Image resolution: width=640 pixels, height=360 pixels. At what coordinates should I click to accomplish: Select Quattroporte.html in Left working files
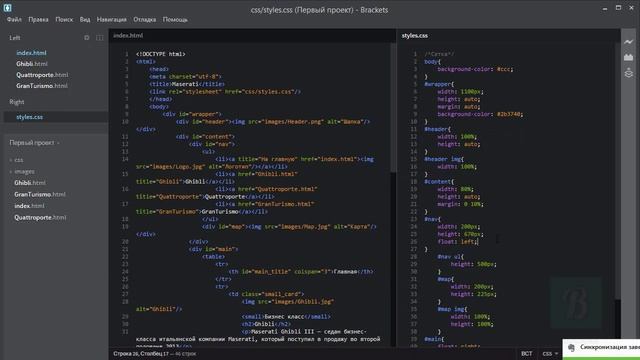click(x=42, y=75)
